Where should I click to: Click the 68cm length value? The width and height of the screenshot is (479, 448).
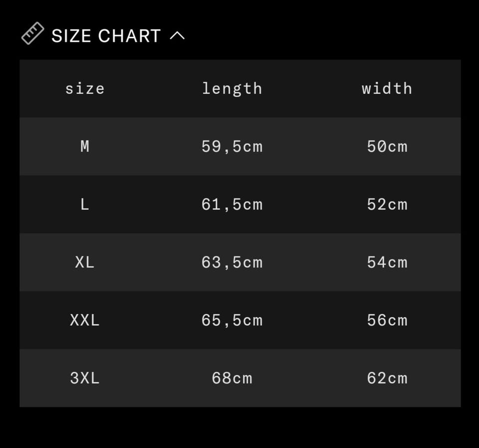(x=232, y=378)
